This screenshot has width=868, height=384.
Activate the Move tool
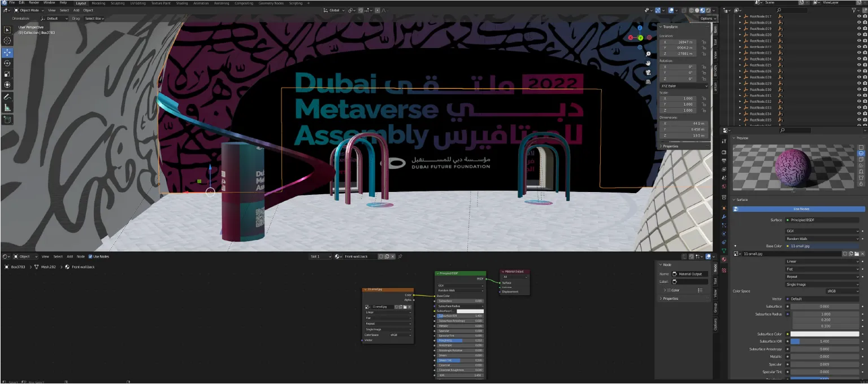7,53
